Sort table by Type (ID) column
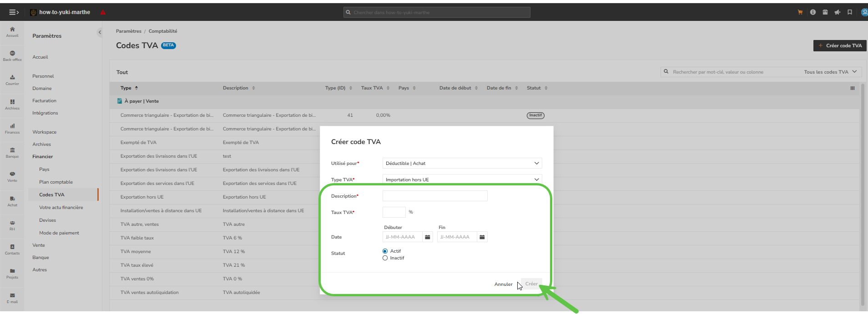 338,88
